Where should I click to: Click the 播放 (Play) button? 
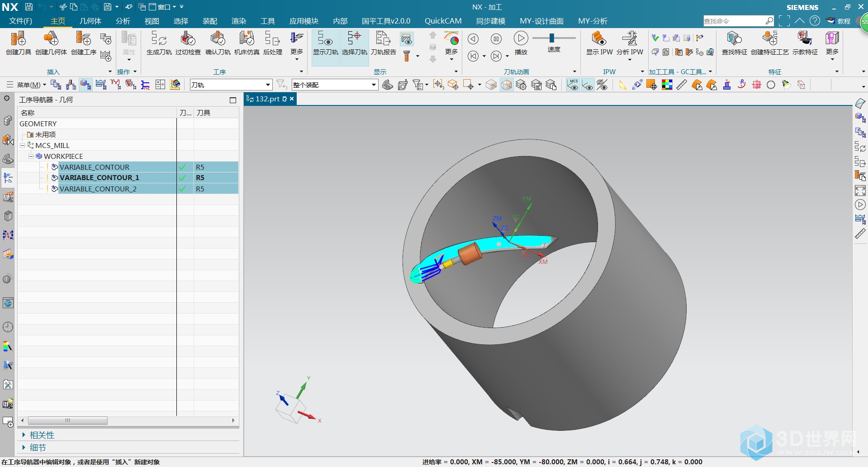[x=521, y=43]
